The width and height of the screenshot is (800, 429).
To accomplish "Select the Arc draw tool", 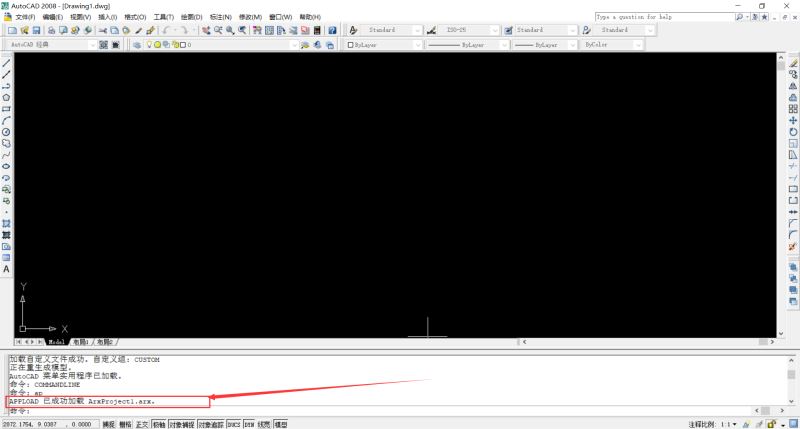I will (x=6, y=120).
